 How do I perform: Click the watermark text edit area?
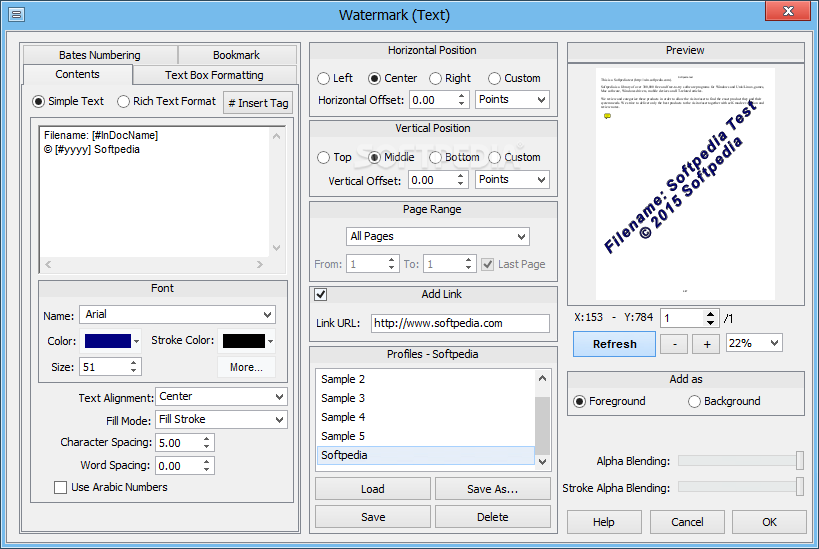(x=155, y=192)
